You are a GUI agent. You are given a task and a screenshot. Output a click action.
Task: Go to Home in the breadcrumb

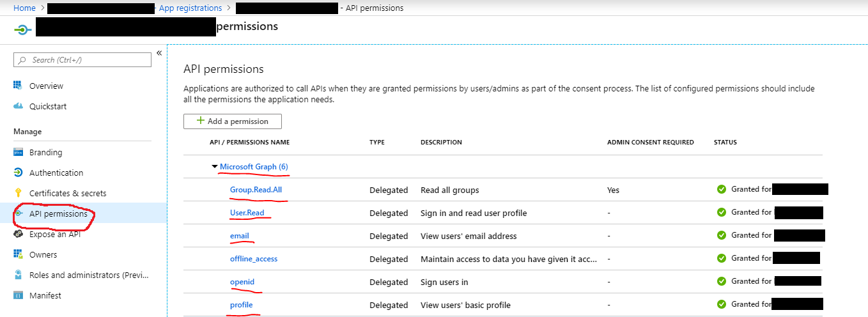pyautogui.click(x=24, y=8)
